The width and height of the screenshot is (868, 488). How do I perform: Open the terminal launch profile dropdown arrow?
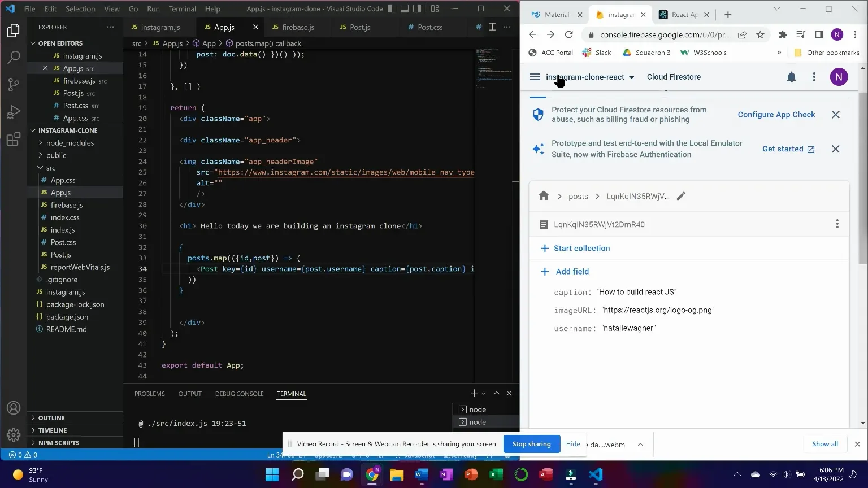[x=484, y=394]
